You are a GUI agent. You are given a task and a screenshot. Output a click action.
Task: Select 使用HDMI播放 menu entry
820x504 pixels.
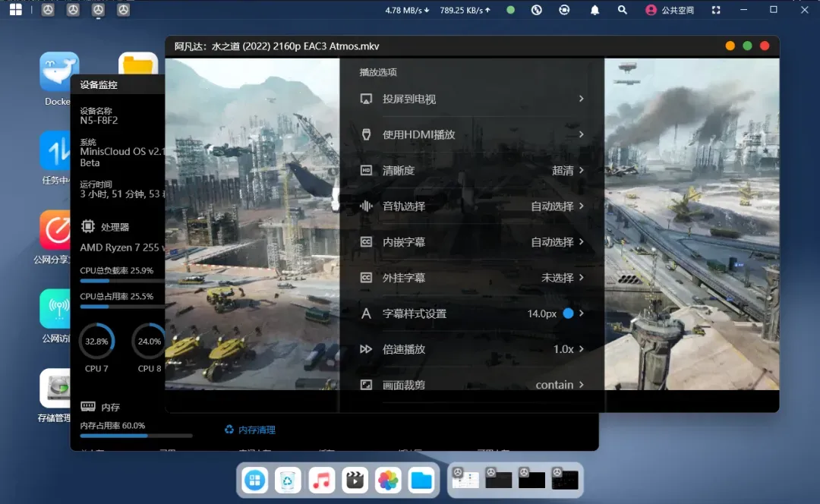[x=471, y=135]
